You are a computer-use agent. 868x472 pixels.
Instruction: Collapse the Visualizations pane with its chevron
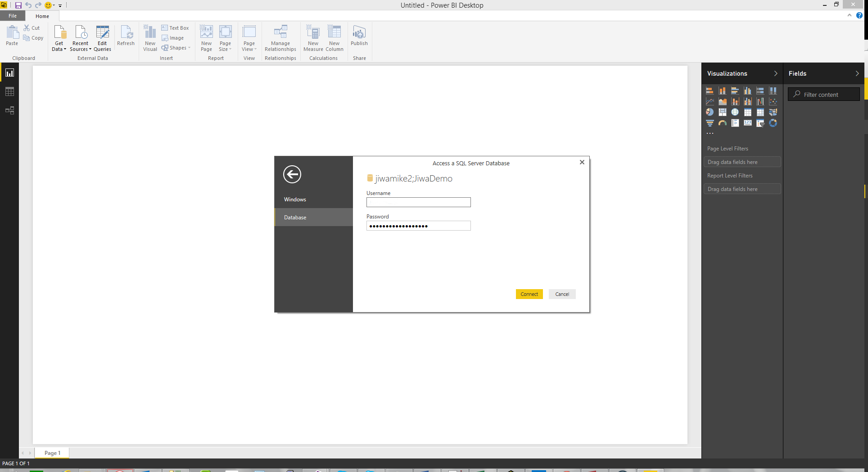pyautogui.click(x=775, y=73)
